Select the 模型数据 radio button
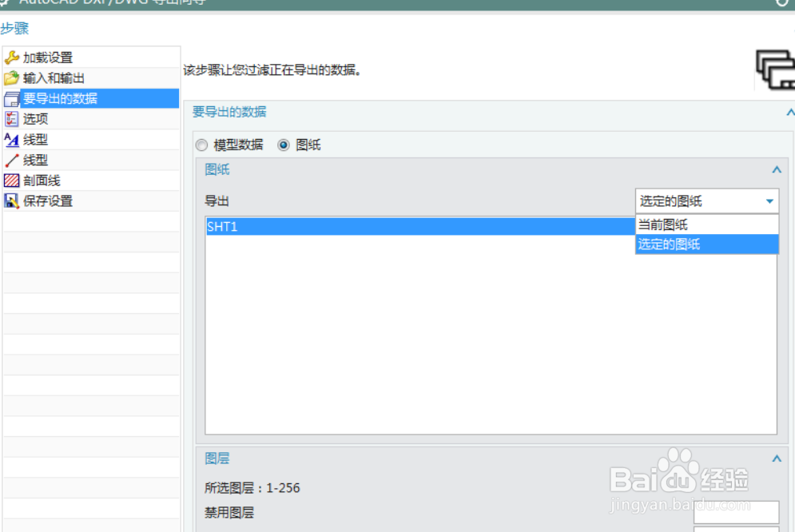Image resolution: width=795 pixels, height=532 pixels. (x=201, y=145)
